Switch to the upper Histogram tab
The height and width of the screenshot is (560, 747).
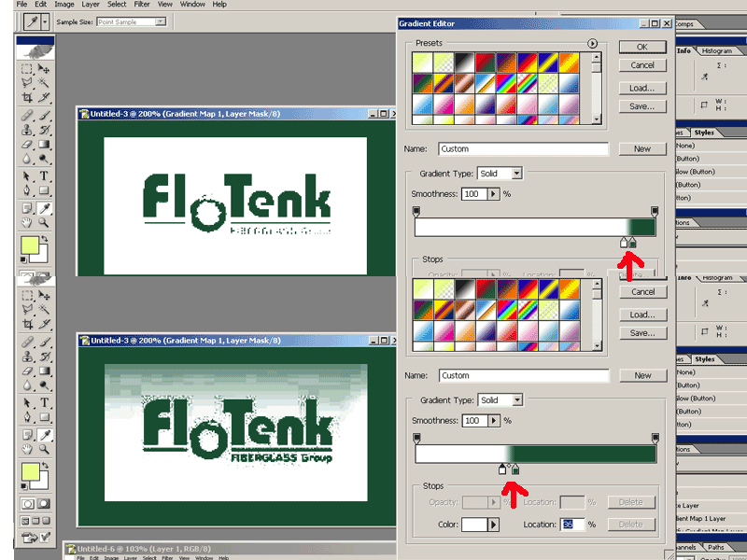716,50
